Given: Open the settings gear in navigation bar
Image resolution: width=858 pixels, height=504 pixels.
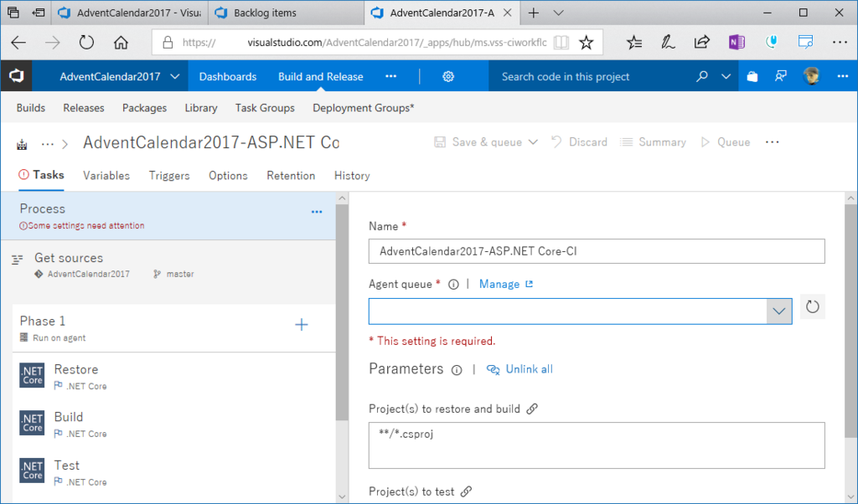Looking at the screenshot, I should point(448,76).
